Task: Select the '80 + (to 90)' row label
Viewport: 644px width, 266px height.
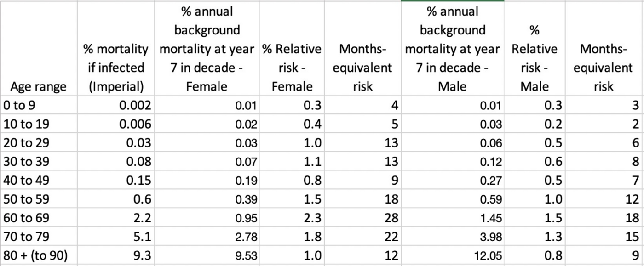Action: [35, 255]
